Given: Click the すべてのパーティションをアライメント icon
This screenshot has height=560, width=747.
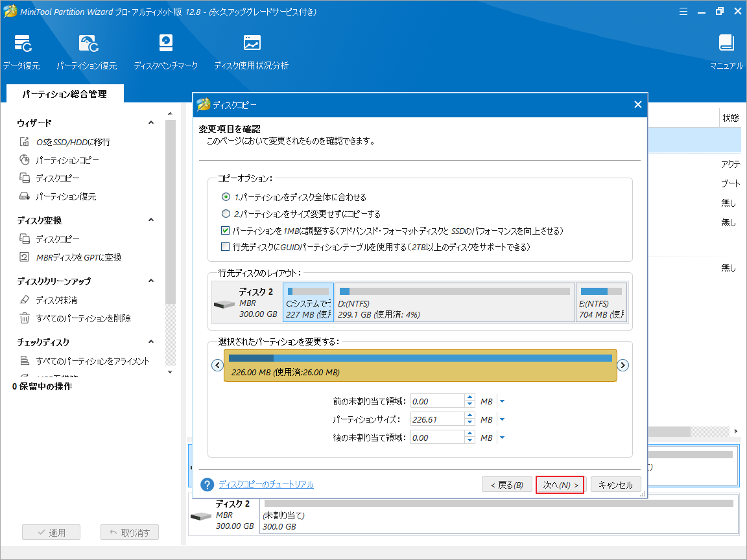Looking at the screenshot, I should pyautogui.click(x=24, y=360).
